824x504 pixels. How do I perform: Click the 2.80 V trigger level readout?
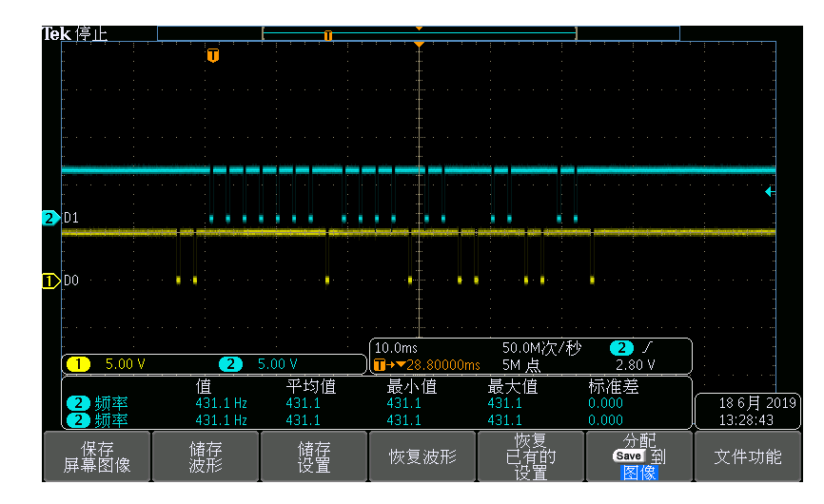pos(635,365)
